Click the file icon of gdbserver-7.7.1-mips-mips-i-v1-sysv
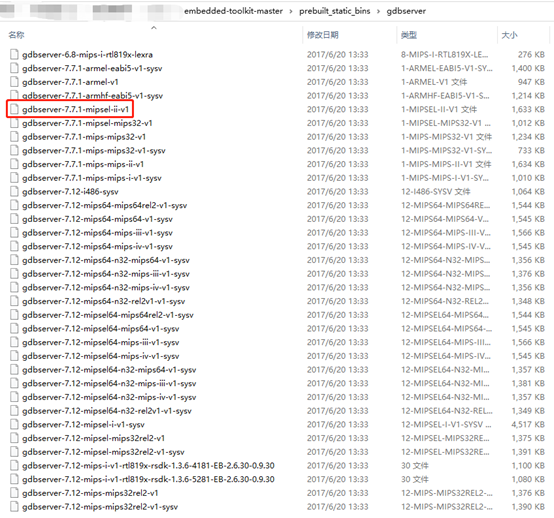 (x=14, y=178)
